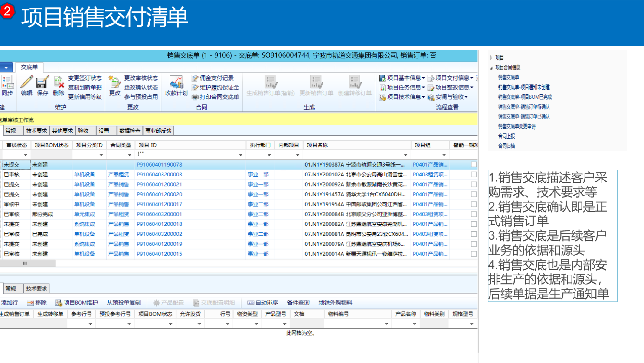Click the 项目整改信息 icon

[x=431, y=88]
